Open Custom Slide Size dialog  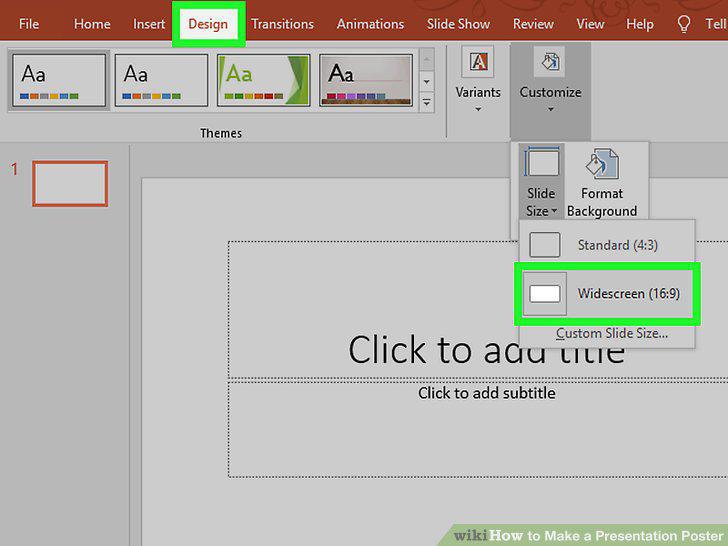612,333
